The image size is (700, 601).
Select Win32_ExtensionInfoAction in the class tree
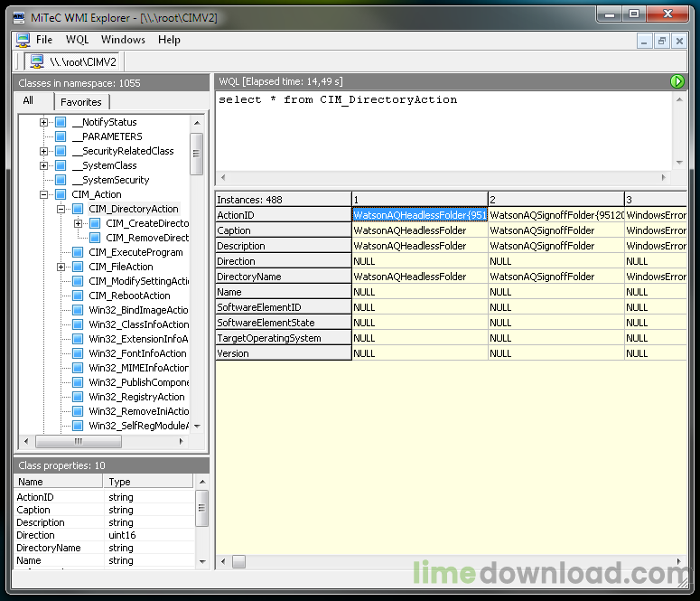pos(138,339)
